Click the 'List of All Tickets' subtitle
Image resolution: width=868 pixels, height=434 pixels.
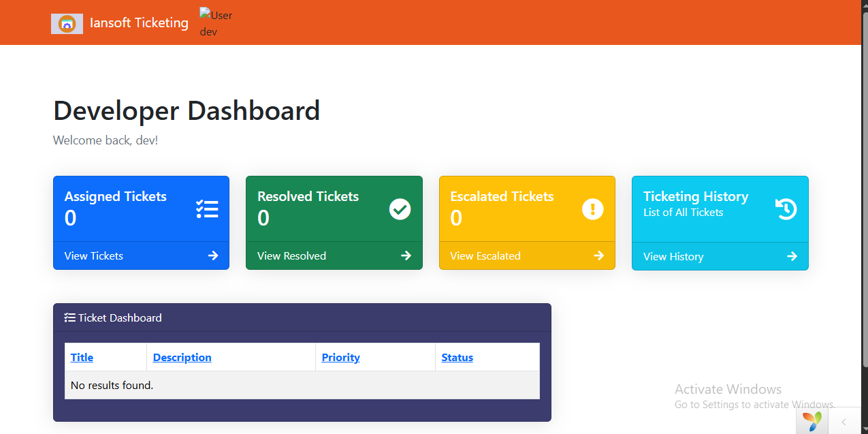(683, 213)
